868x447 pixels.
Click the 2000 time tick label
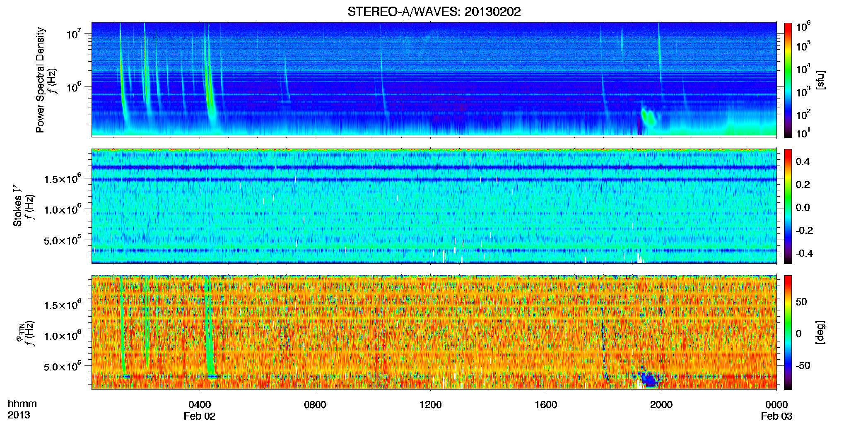coord(661,405)
